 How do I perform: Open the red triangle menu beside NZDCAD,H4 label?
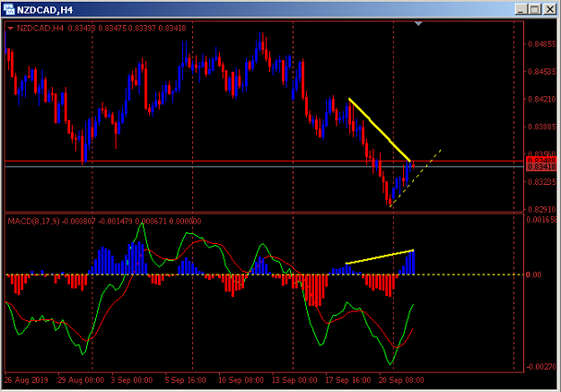tap(11, 28)
